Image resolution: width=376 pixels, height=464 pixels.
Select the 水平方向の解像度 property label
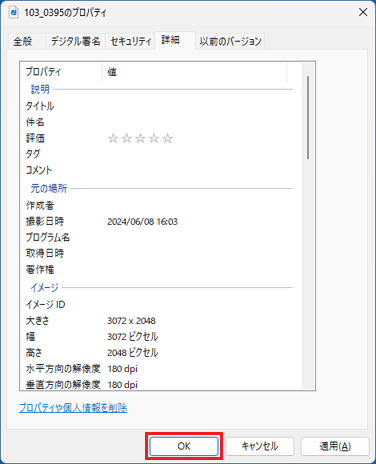pyautogui.click(x=63, y=369)
